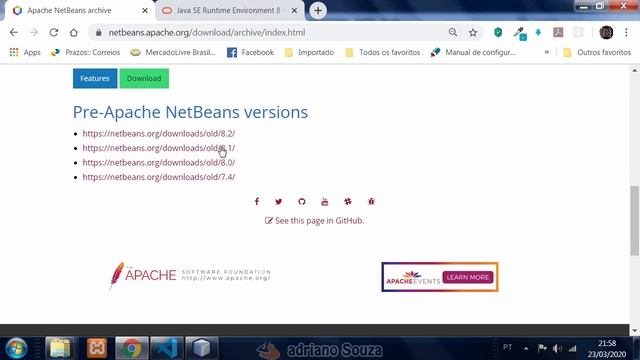Open Manual de configur... bookmark
This screenshot has height=360, width=640.
473,52
